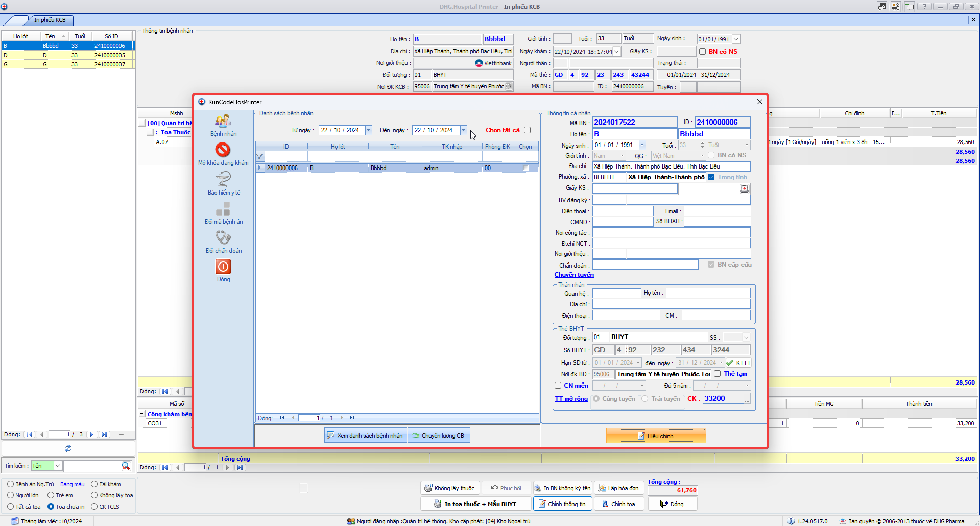This screenshot has height=526, width=980.
Task: Open the Bảo hiểm y tế insurance icon
Action: click(223, 179)
